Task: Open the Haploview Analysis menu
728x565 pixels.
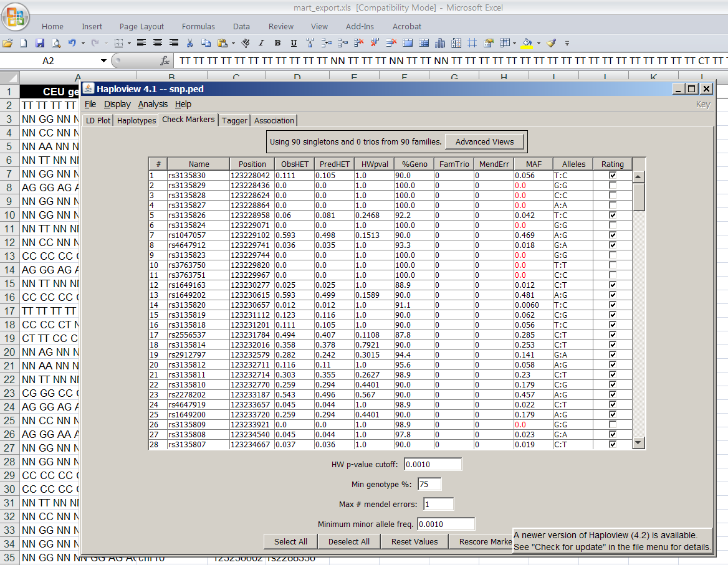Action: click(153, 105)
